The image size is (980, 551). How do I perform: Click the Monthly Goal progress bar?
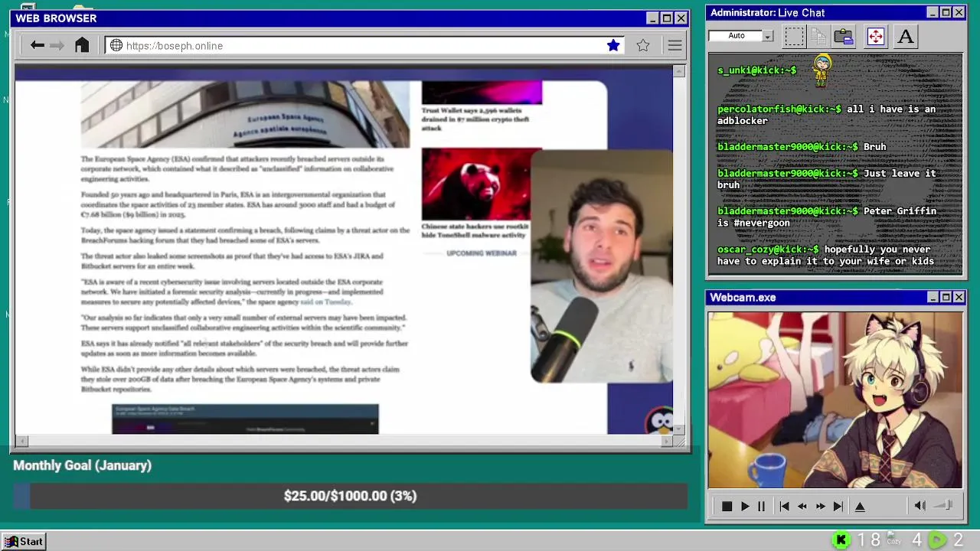[x=350, y=496]
